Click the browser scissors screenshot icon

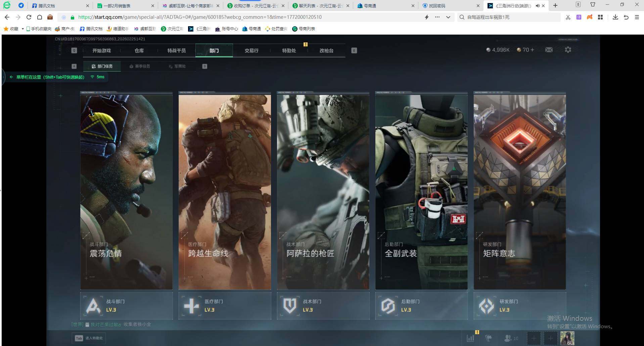coord(568,17)
